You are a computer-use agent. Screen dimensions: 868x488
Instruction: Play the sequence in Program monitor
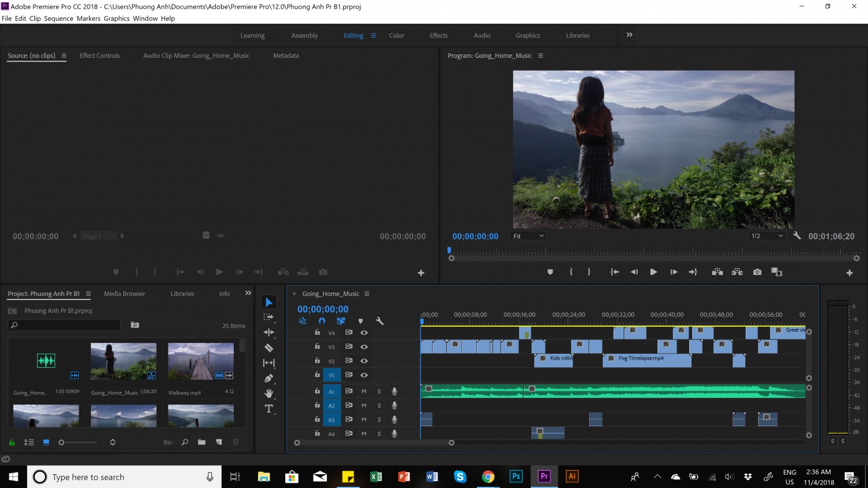pos(653,272)
